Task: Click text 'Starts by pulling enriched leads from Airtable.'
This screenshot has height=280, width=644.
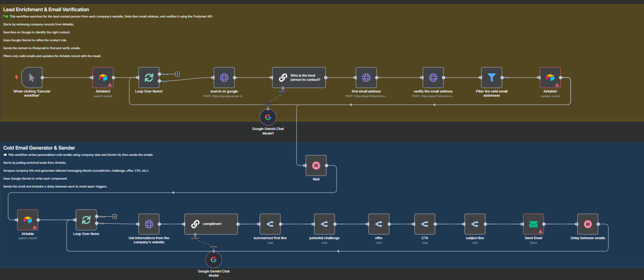Action: 36,162
